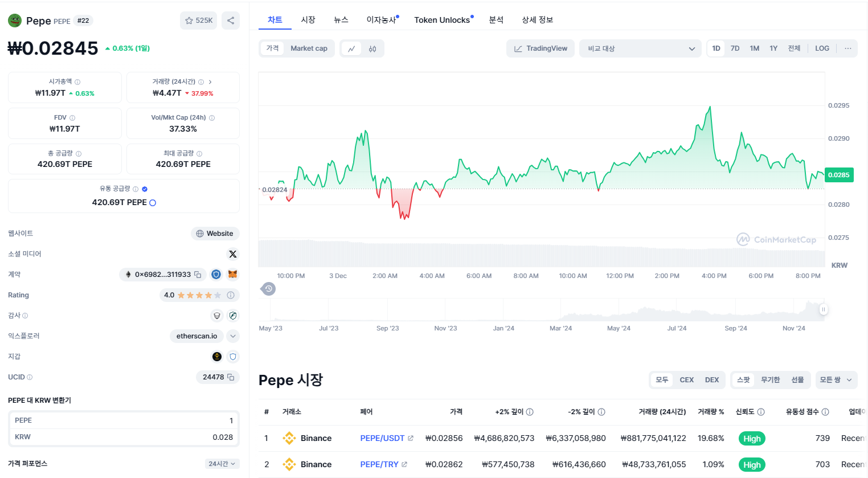Copy the 0×6982...311933 contract address
The height and width of the screenshot is (478, 868).
coord(198,275)
